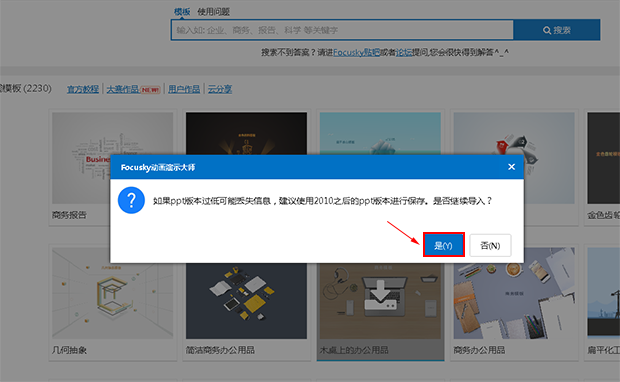Select the teal iceberg template thumbnail
Image resolution: width=620 pixels, height=382 pixels.
[x=380, y=133]
